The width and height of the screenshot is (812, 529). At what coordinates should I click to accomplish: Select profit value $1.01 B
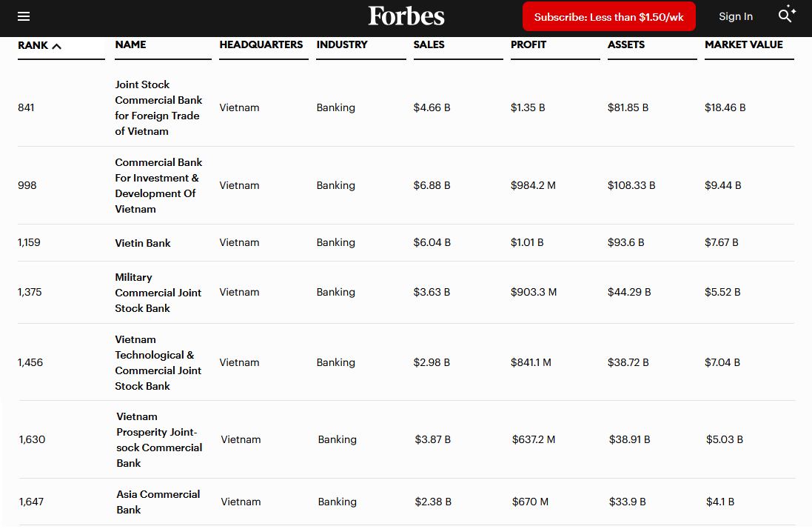point(527,242)
